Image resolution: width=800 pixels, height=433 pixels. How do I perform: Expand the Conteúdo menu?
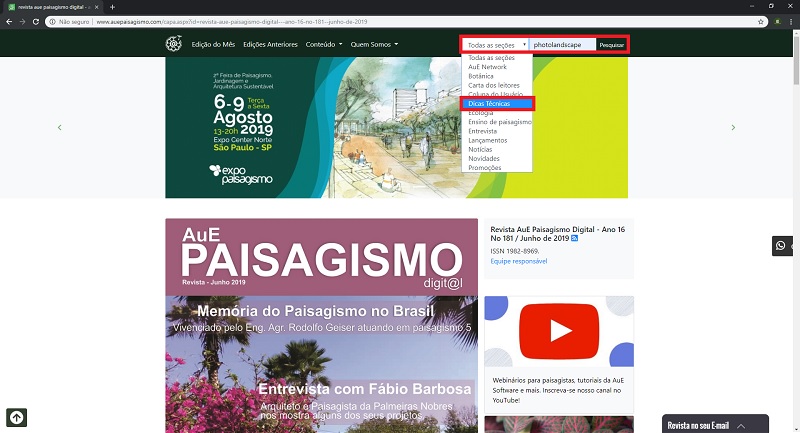(x=324, y=44)
